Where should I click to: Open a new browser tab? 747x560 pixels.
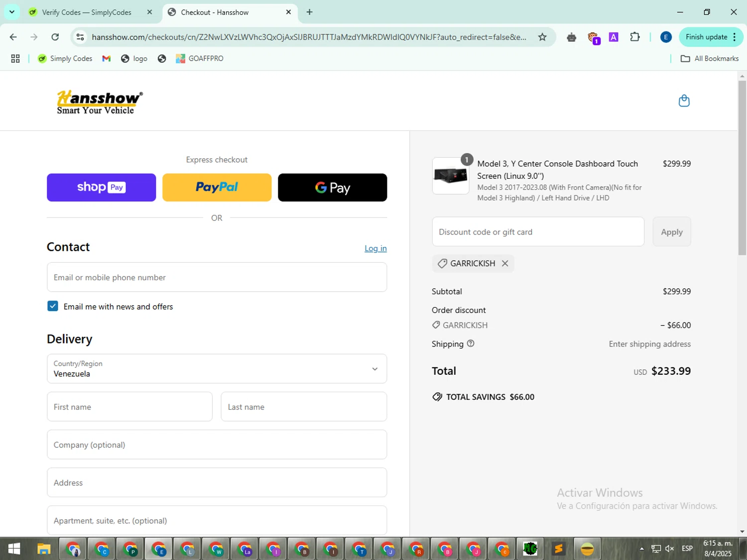click(309, 12)
